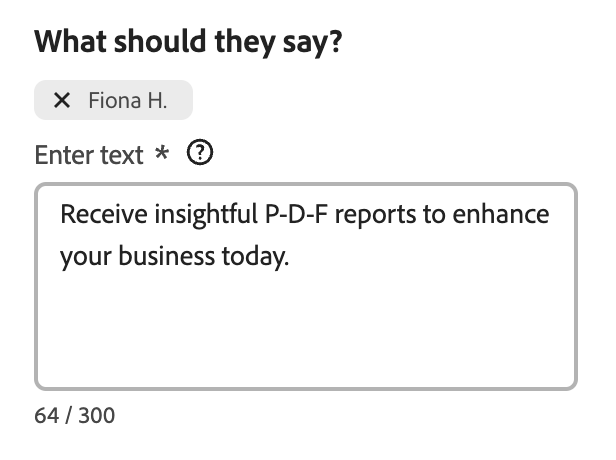Click the required asterisk beside Enter text
The height and width of the screenshot is (460, 616).
pos(163,154)
